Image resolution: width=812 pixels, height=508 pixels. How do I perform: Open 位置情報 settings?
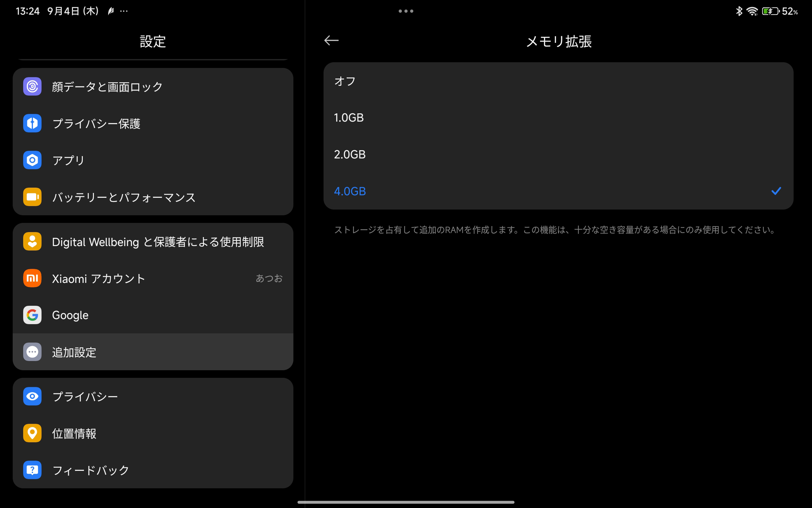pos(153,433)
